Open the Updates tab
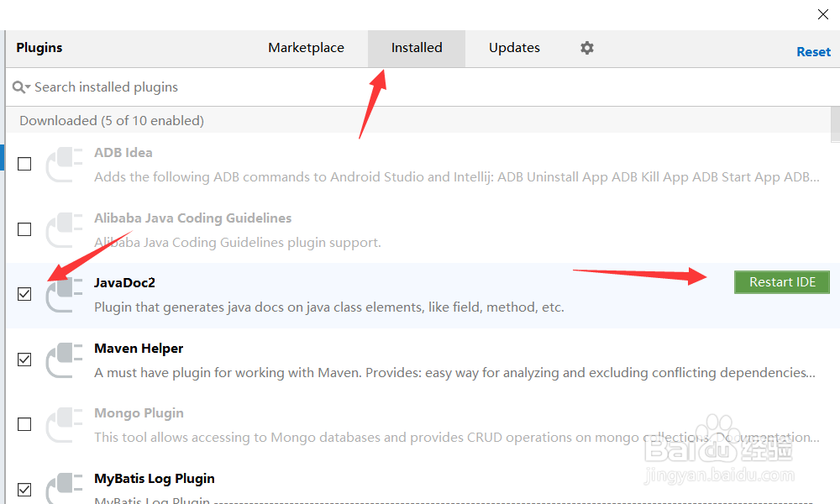Screen dimensions: 840x504 [x=514, y=48]
